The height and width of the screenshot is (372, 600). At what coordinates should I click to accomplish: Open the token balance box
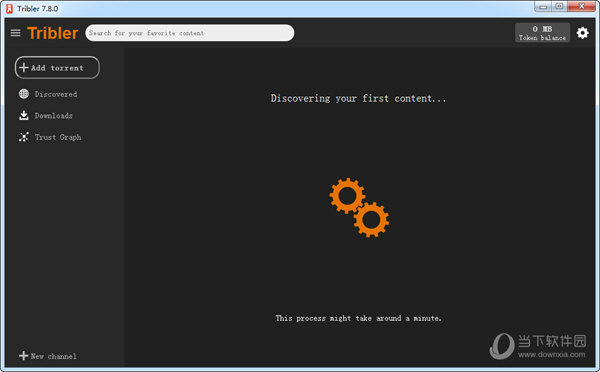pyautogui.click(x=542, y=33)
